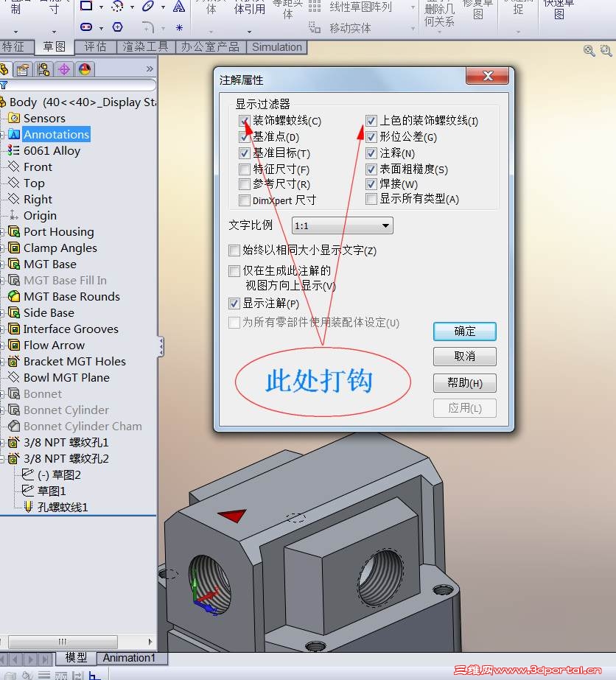Click the 取消 button
This screenshot has width=616, height=680.
click(x=465, y=357)
